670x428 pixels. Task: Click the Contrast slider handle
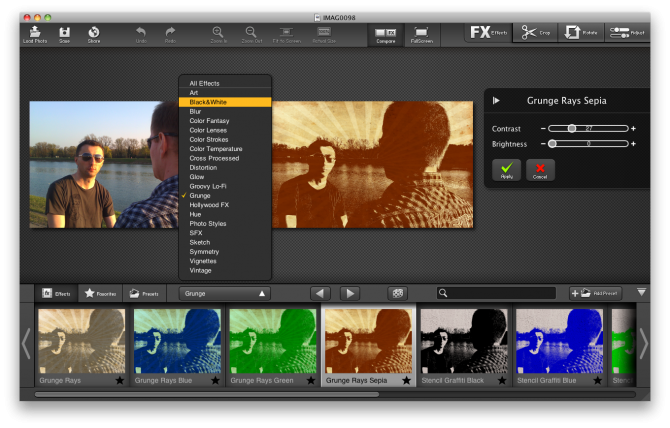coord(571,128)
